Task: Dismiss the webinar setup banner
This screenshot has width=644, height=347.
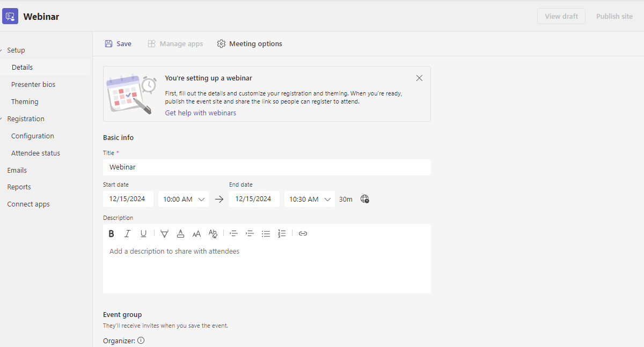Action: pyautogui.click(x=419, y=78)
